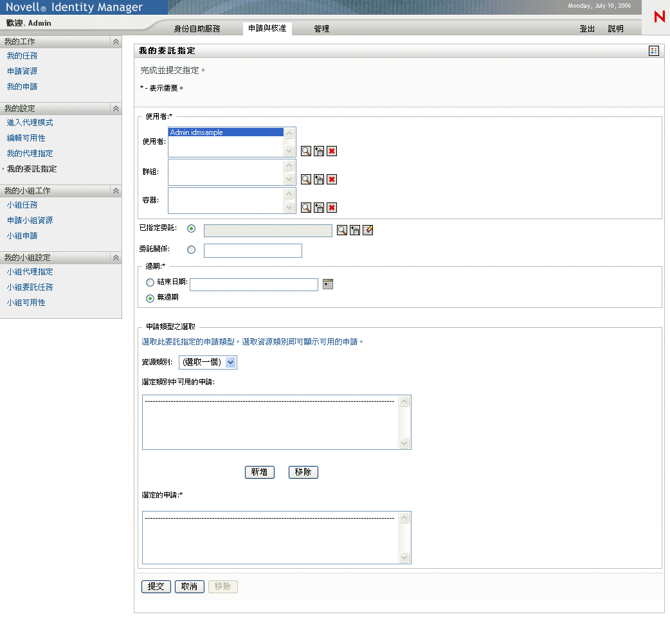Open 我的任務 in the sidebar
Viewport: 670px width, 644px height.
coord(23,56)
